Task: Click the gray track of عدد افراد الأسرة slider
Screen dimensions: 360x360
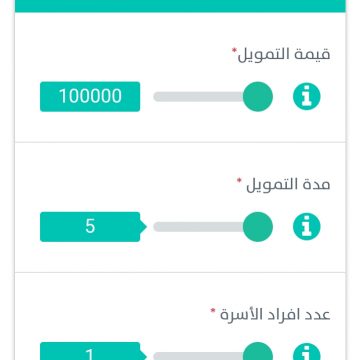Action: 198,356
